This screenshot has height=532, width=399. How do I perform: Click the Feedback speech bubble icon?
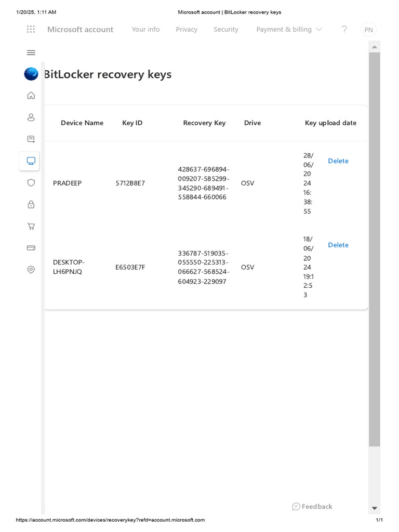click(x=296, y=507)
